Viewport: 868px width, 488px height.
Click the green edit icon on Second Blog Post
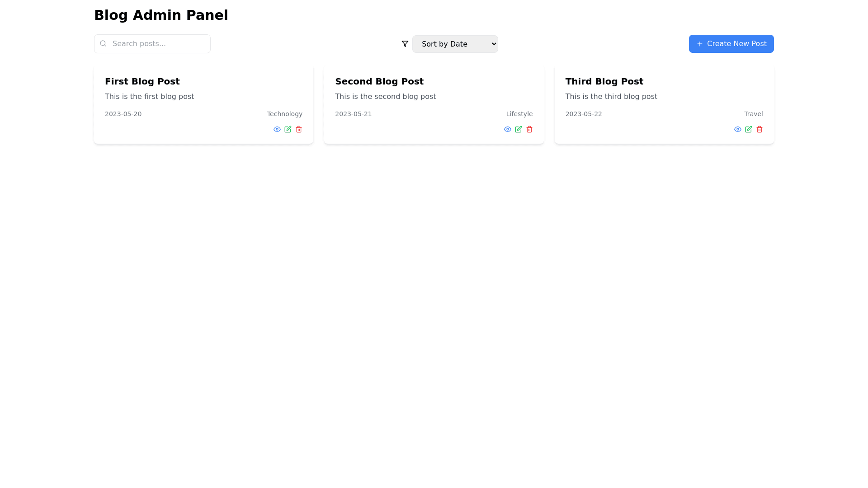pos(518,129)
